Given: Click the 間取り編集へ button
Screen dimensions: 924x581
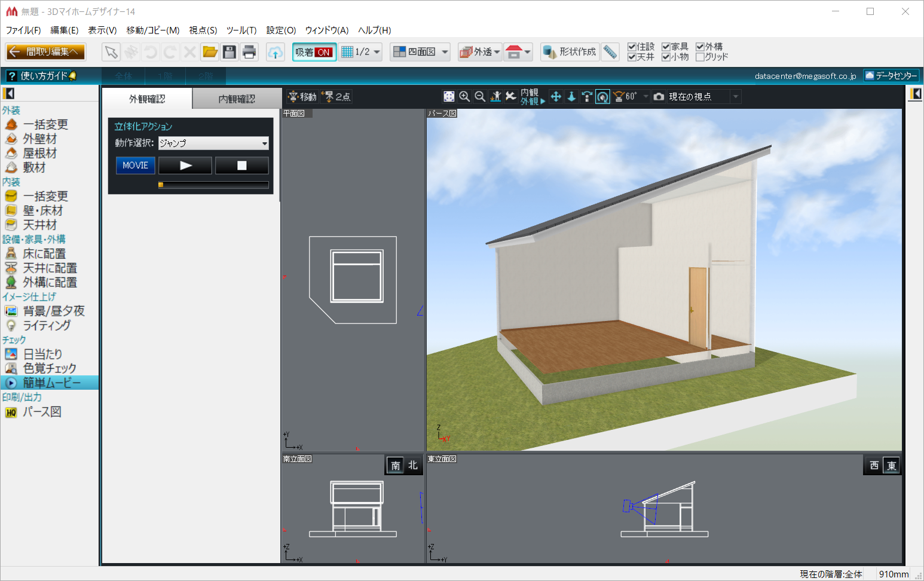Looking at the screenshot, I should pos(45,52).
